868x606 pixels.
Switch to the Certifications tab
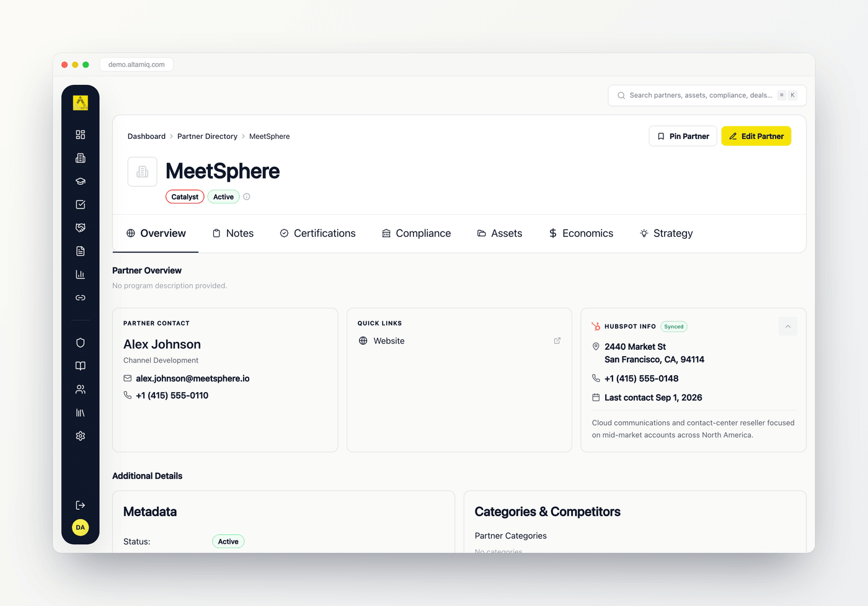point(317,233)
